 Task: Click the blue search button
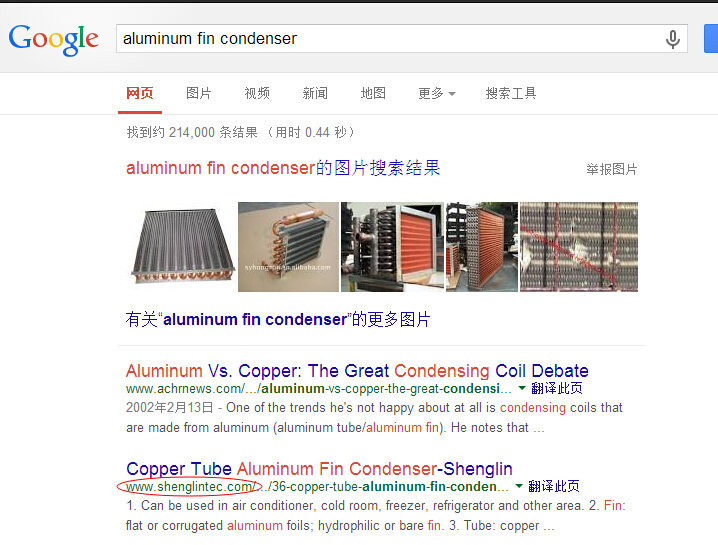(x=711, y=39)
